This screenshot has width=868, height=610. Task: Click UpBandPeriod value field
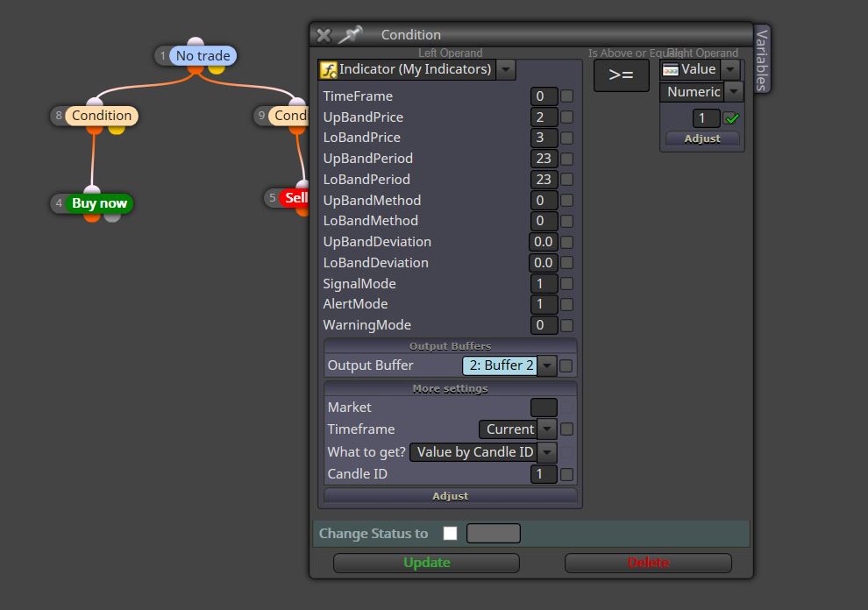click(x=544, y=159)
